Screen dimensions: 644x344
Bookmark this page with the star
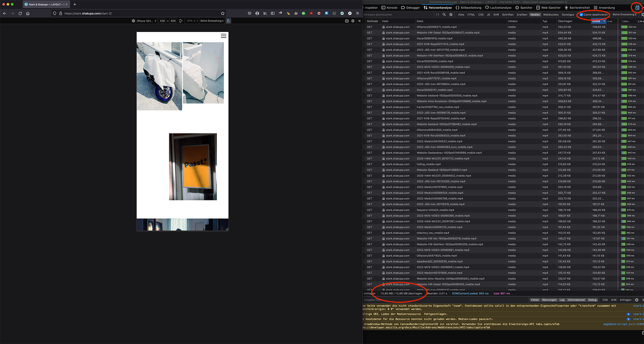point(223,13)
